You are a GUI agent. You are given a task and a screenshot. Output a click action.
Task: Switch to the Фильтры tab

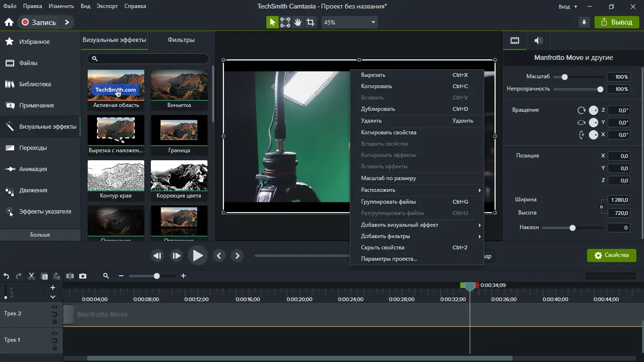(181, 40)
